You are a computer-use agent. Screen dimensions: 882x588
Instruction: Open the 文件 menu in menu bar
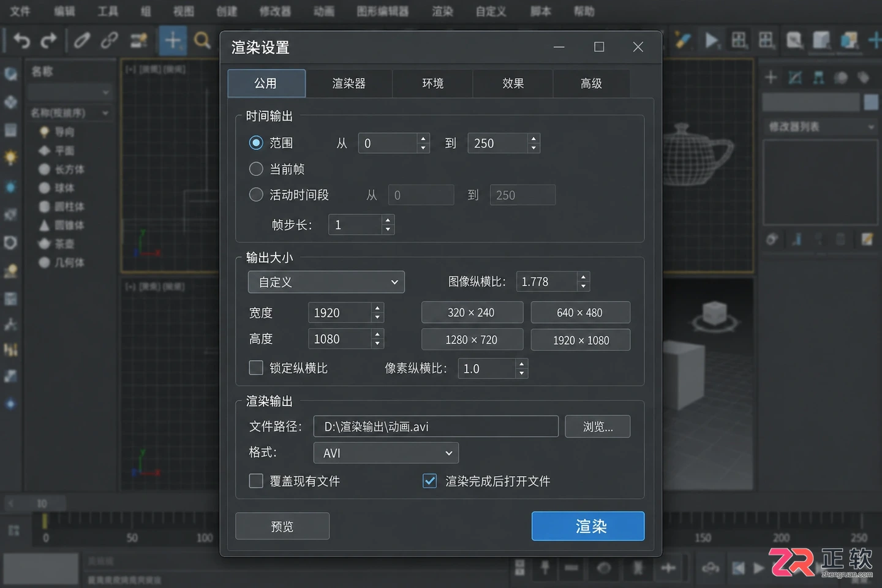[x=20, y=11]
